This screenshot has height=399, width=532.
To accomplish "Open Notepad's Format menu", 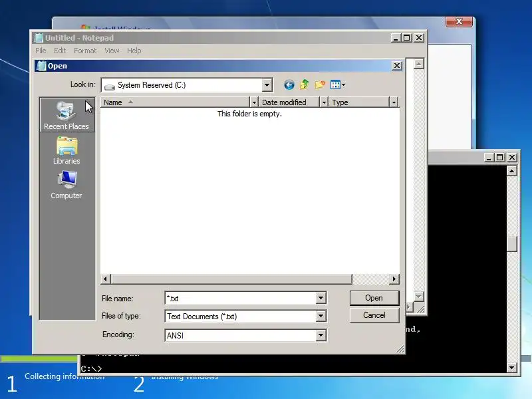I will pyautogui.click(x=85, y=51).
